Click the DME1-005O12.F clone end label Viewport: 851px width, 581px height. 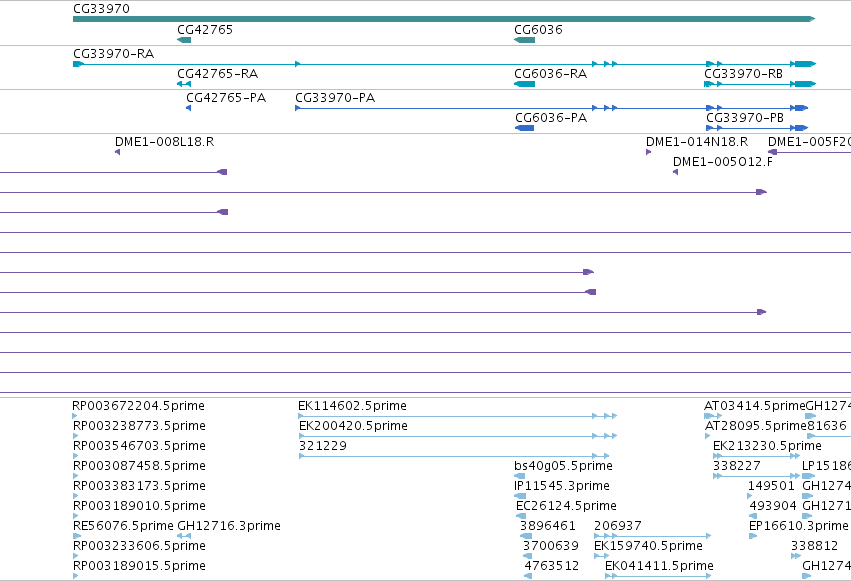point(723,162)
